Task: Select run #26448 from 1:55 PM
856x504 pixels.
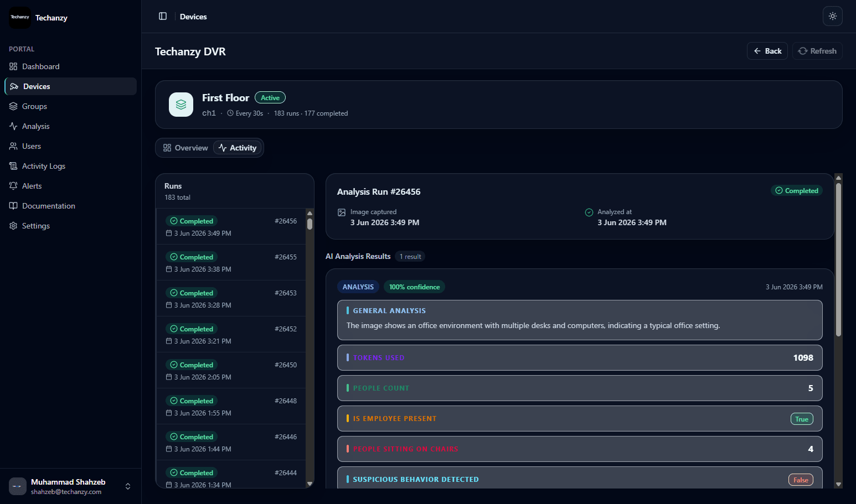Action: click(x=231, y=407)
